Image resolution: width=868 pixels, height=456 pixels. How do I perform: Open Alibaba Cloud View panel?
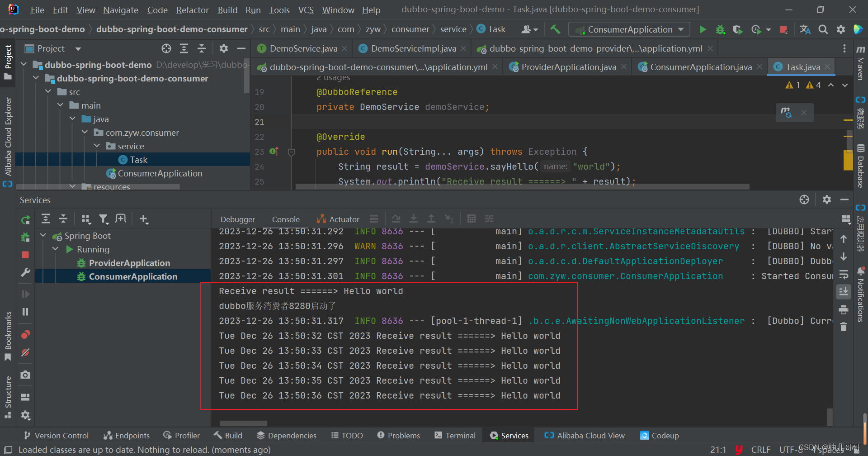click(585, 436)
